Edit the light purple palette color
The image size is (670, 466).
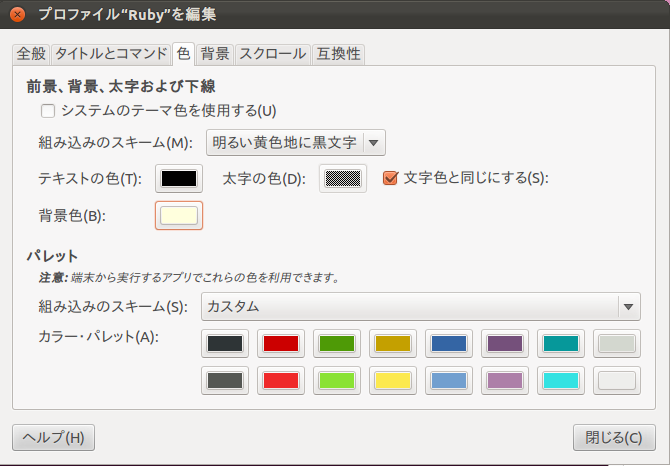[505, 381]
